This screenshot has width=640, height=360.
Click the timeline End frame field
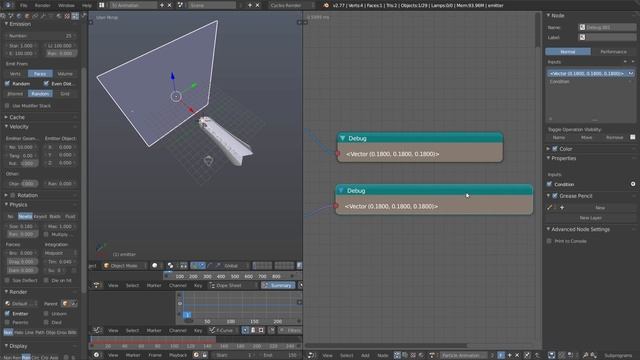(280, 355)
